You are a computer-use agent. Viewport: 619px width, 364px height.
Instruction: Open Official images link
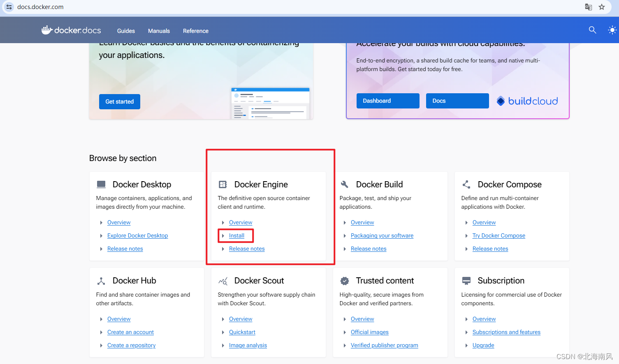[x=370, y=332]
